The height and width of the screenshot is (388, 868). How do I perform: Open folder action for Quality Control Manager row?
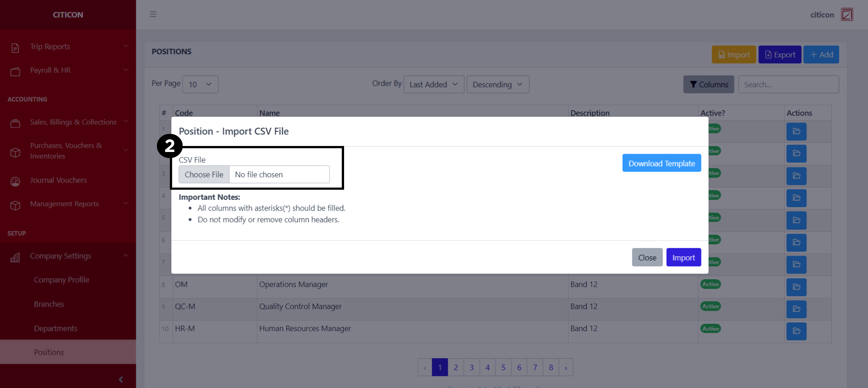[x=796, y=309]
